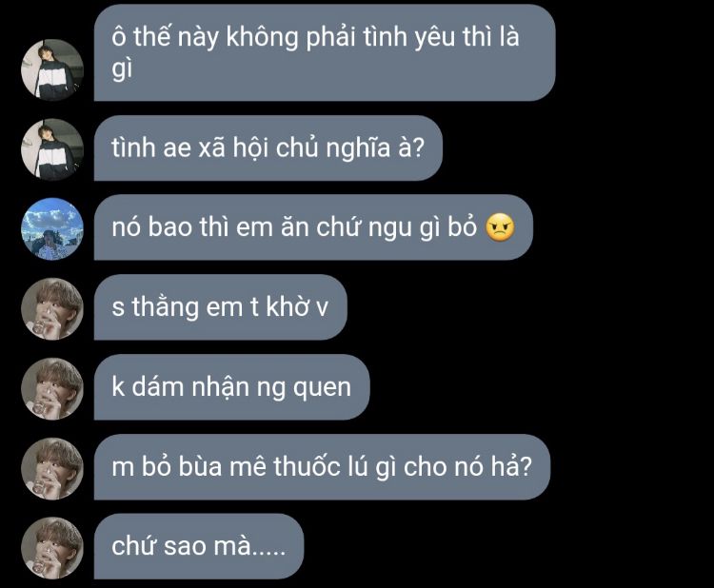Viewport: 714px width, 588px height.
Task: Select the 'm bỏ bùa mê thuốc lú' bubble
Action: click(x=322, y=467)
